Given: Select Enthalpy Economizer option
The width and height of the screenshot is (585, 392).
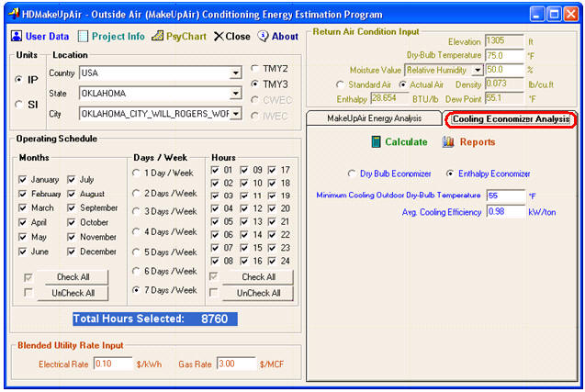Looking at the screenshot, I should [x=450, y=174].
